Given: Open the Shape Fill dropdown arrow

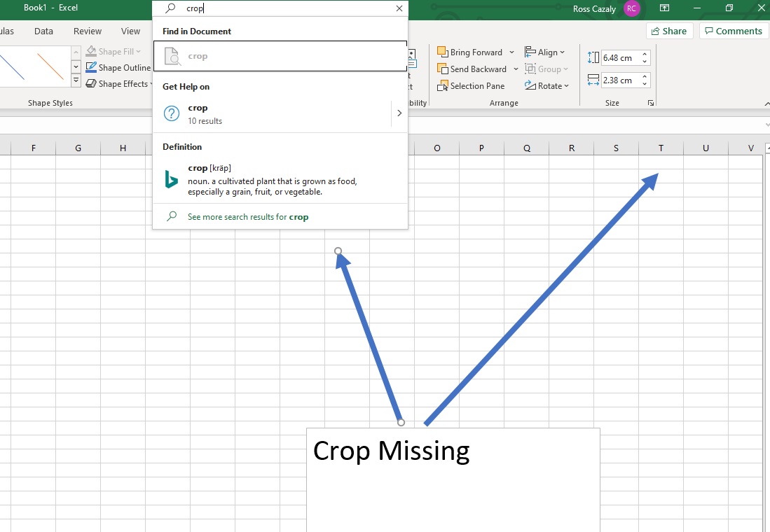Looking at the screenshot, I should click(139, 52).
